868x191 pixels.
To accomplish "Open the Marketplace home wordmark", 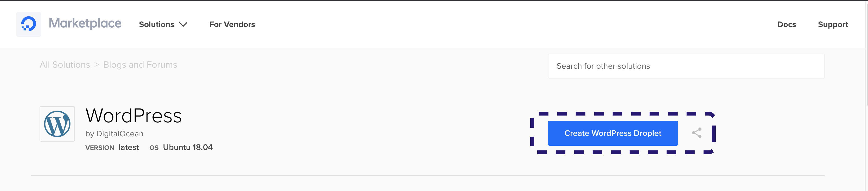I will [85, 23].
